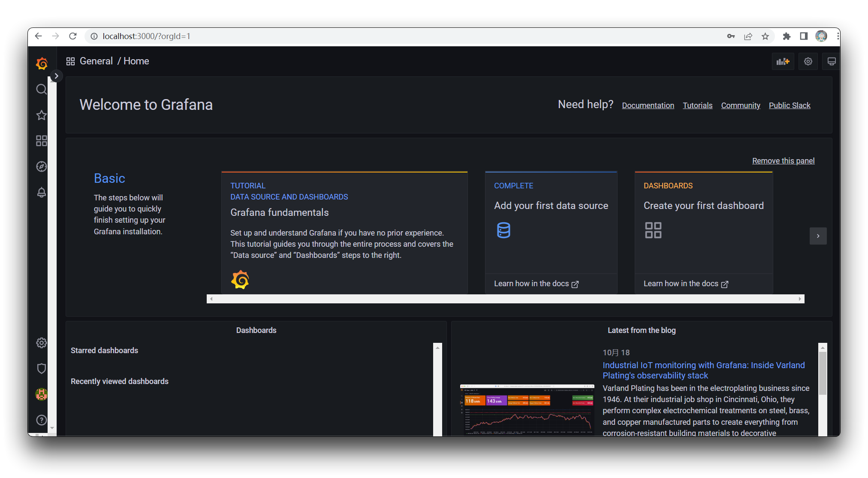The width and height of the screenshot is (868, 478).
Task: Go back with browser back arrow
Action: tap(39, 36)
